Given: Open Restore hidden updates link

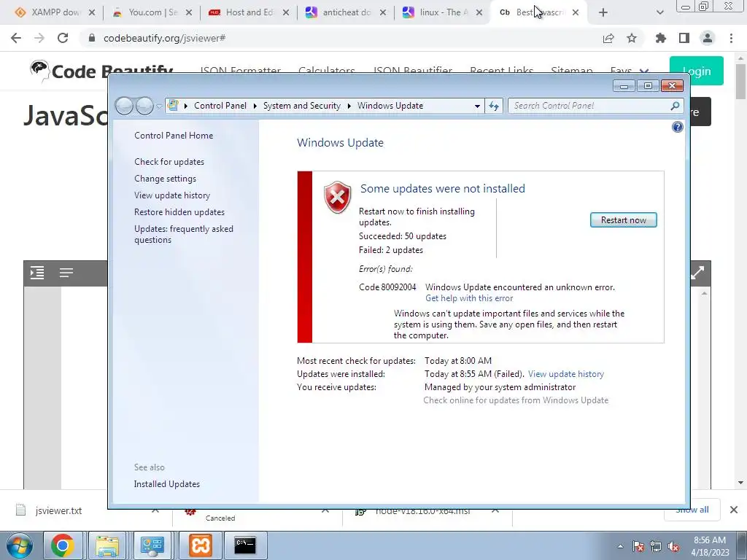Looking at the screenshot, I should (x=179, y=212).
